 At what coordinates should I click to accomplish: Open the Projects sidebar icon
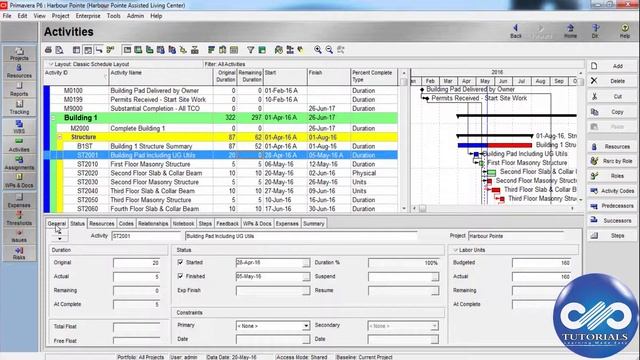(19, 54)
